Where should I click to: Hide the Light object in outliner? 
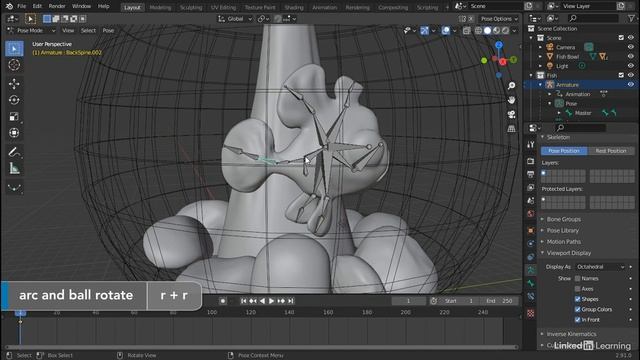pos(631,66)
